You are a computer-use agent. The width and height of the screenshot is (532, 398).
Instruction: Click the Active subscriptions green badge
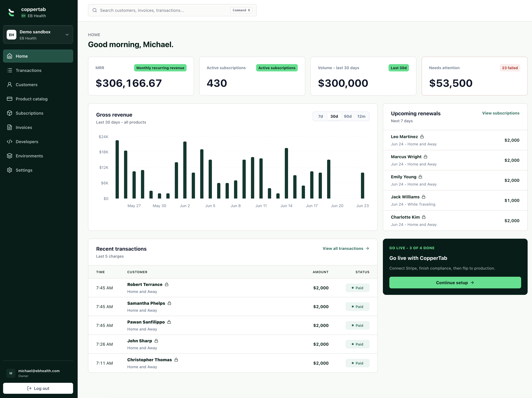click(277, 68)
